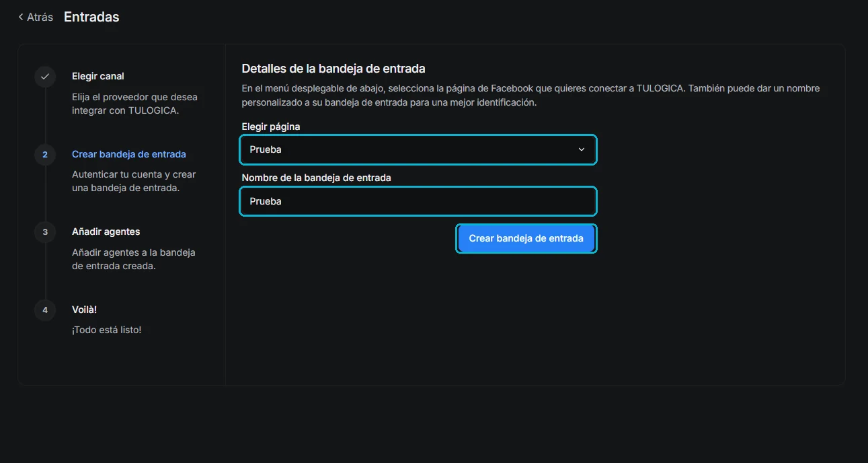Image resolution: width=868 pixels, height=463 pixels.
Task: Focus the Nombre de la bandeja de entrada field
Action: (x=418, y=201)
